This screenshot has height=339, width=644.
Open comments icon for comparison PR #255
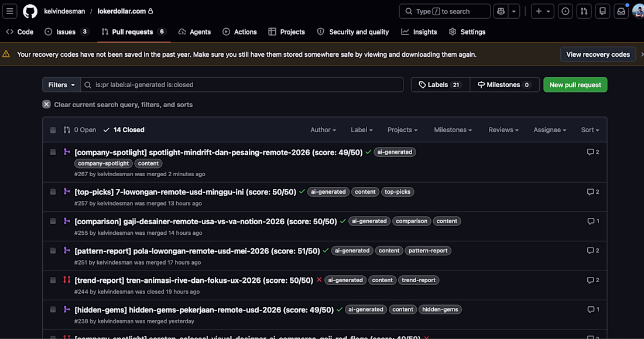point(593,221)
